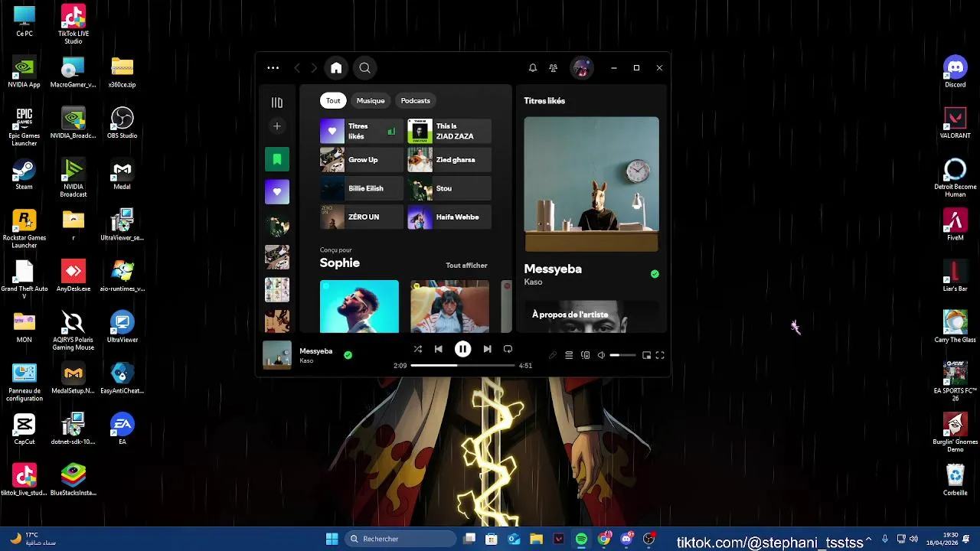Image resolution: width=980 pixels, height=551 pixels.
Task: Toggle repeat mode
Action: tap(508, 349)
